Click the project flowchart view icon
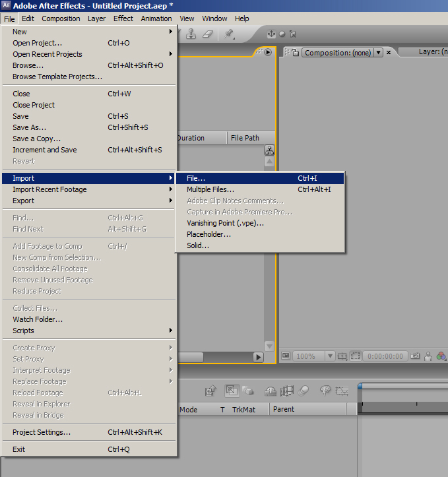 (269, 150)
